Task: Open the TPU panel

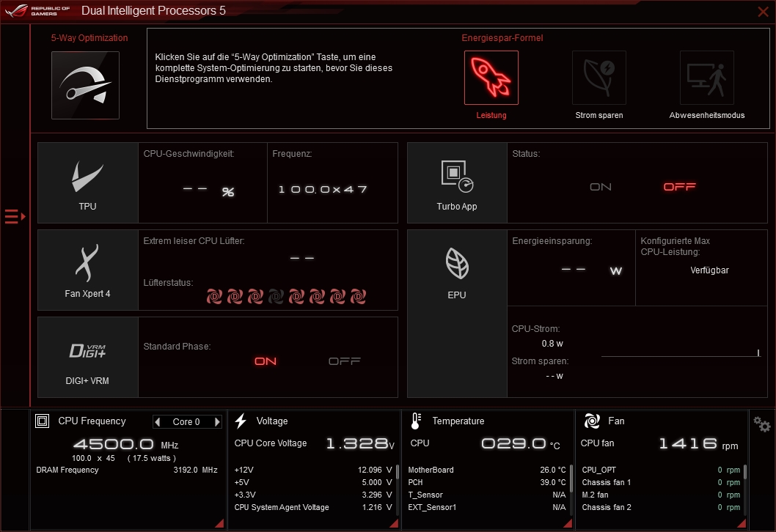Action: pos(87,183)
